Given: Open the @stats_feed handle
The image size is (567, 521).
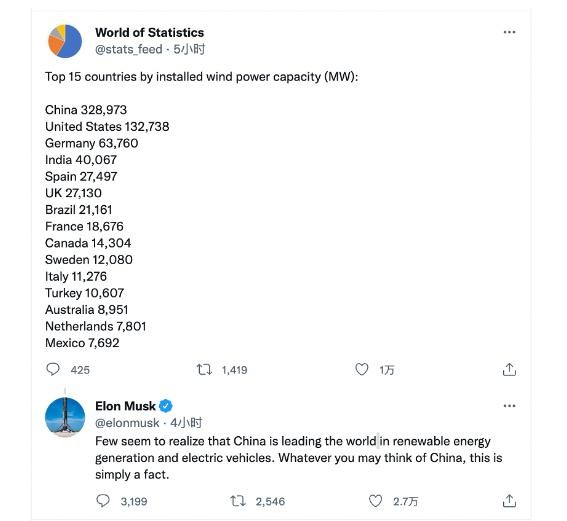Looking at the screenshot, I should [129, 49].
